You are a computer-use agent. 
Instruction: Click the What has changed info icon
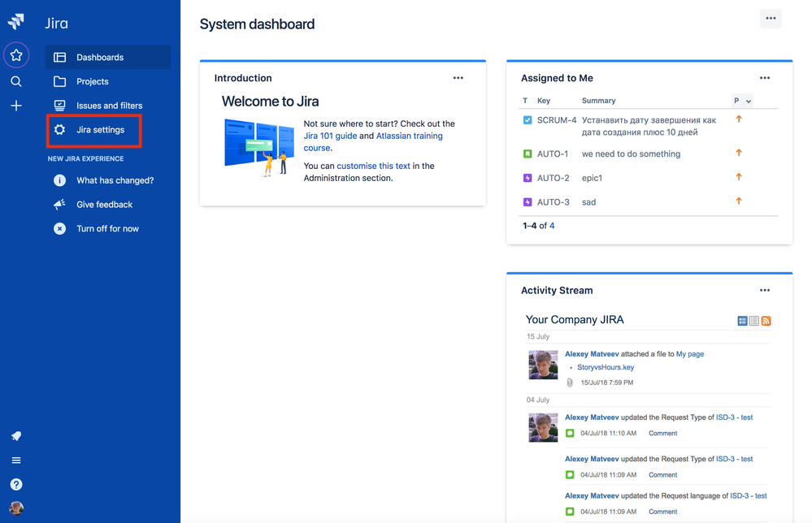click(x=59, y=180)
